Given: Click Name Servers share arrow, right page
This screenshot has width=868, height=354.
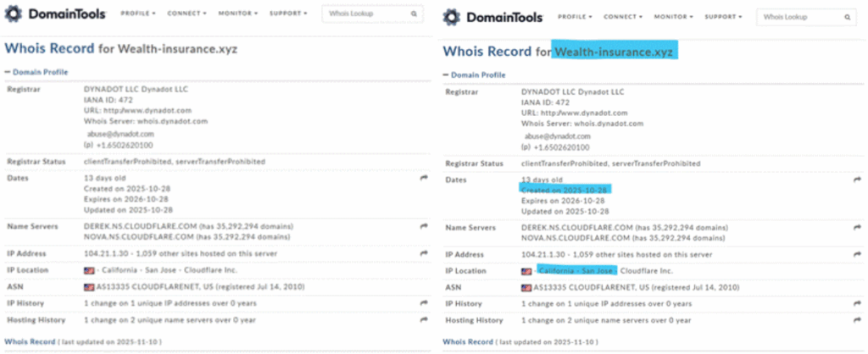Looking at the screenshot, I should (858, 227).
